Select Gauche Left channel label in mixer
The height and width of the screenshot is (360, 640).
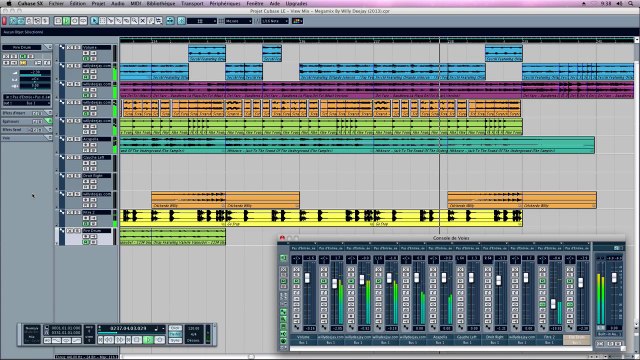467,337
